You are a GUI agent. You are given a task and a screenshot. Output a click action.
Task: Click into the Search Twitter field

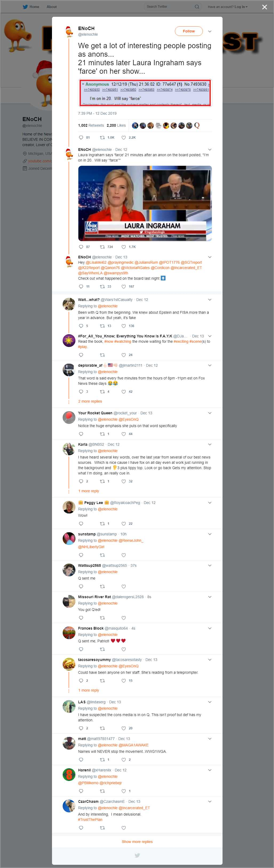click(169, 7)
